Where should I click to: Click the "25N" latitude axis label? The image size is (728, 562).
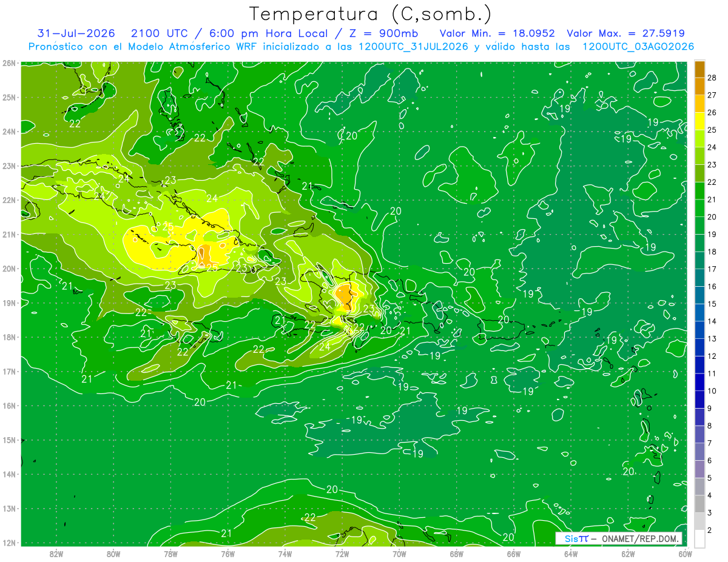pos(9,97)
